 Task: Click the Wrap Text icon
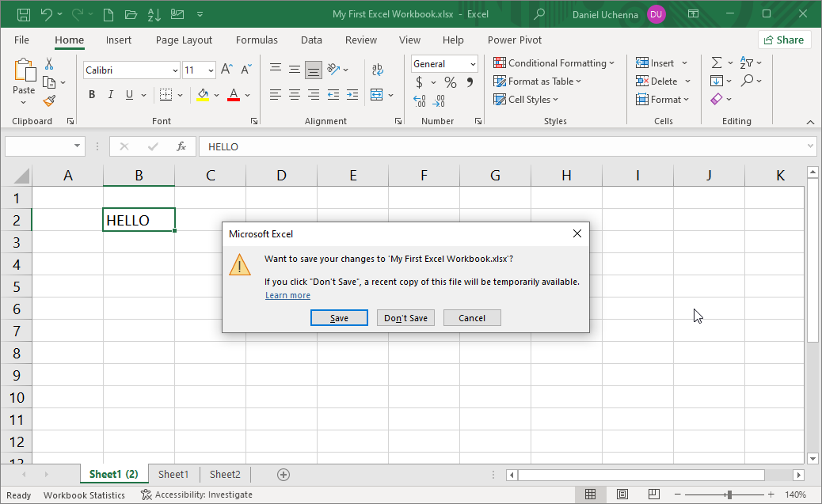click(378, 68)
